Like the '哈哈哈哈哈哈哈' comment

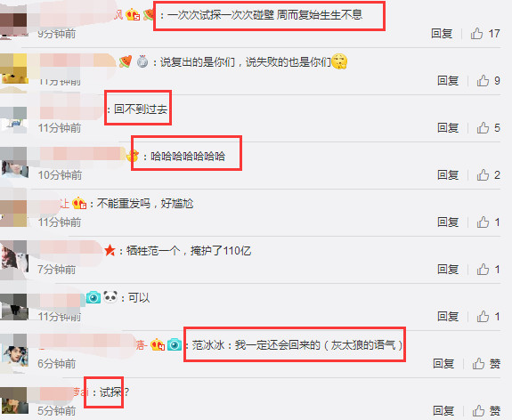pyautogui.click(x=483, y=175)
